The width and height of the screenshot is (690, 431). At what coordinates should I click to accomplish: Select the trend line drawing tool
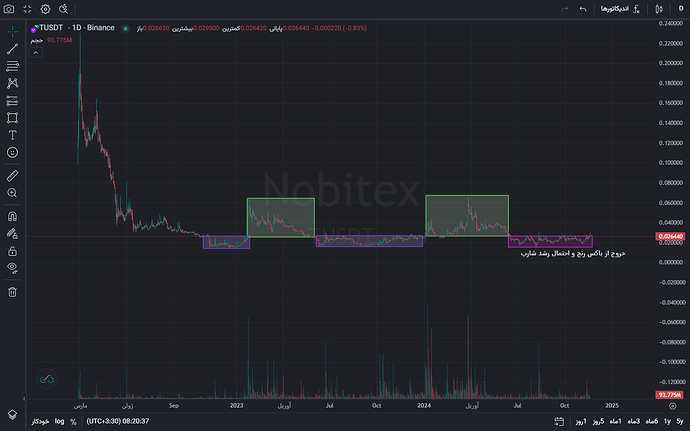(12, 49)
